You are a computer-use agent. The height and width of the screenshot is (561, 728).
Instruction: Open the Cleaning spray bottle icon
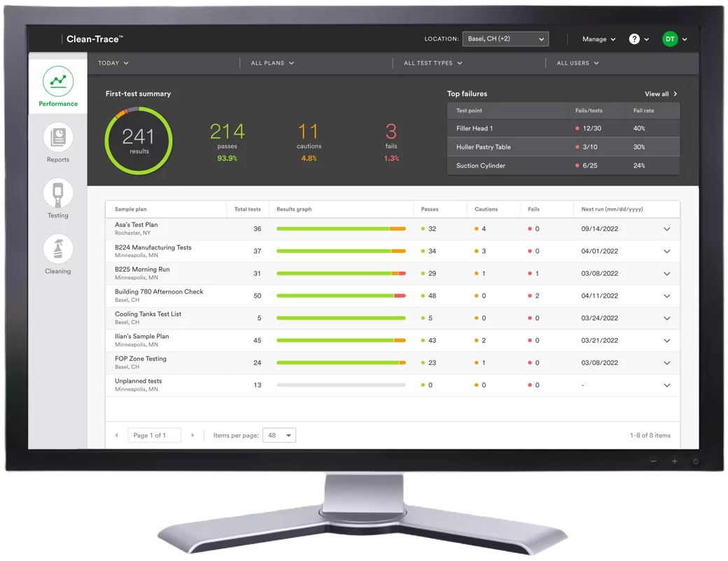pyautogui.click(x=58, y=249)
